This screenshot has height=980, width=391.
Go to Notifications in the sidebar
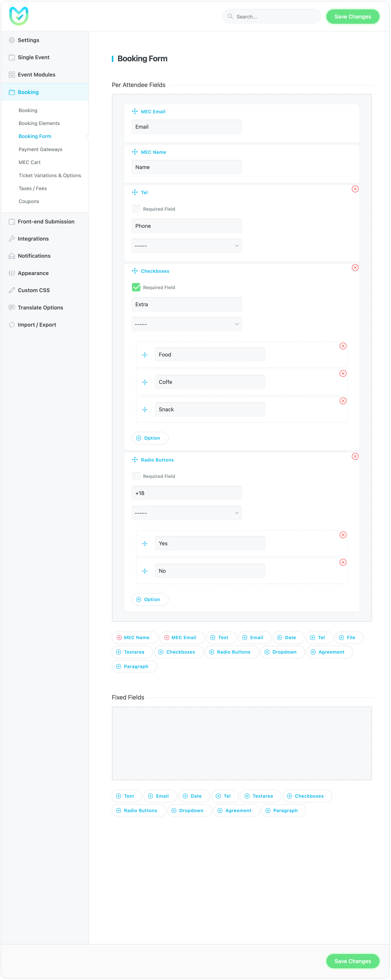pyautogui.click(x=34, y=256)
